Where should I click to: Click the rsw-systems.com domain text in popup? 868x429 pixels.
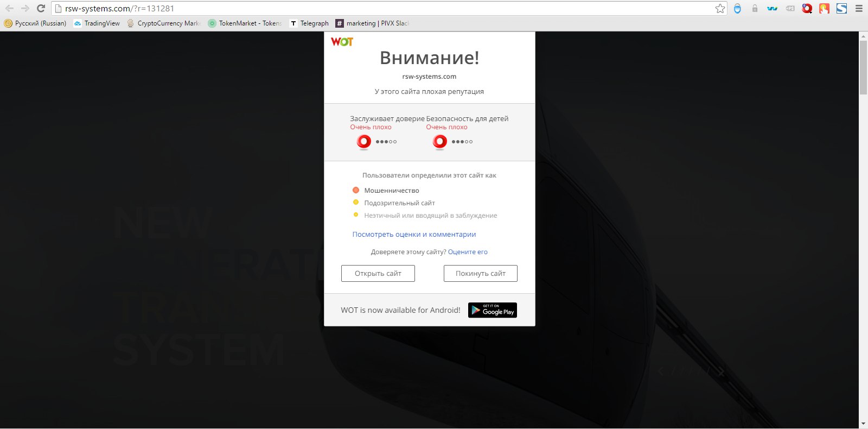tap(429, 77)
